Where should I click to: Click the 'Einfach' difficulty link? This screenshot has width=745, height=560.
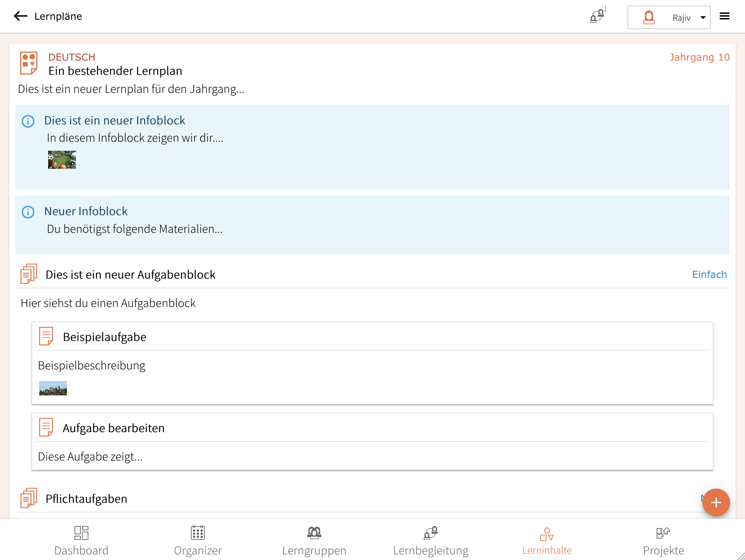pos(709,274)
